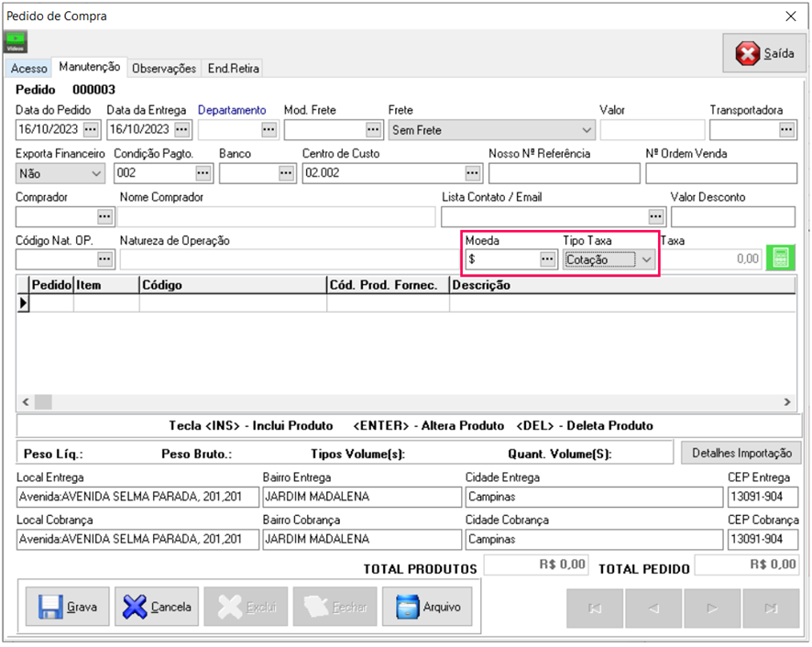Click the Código Nat. OP. lookup button
The image size is (812, 647).
pyautogui.click(x=105, y=259)
